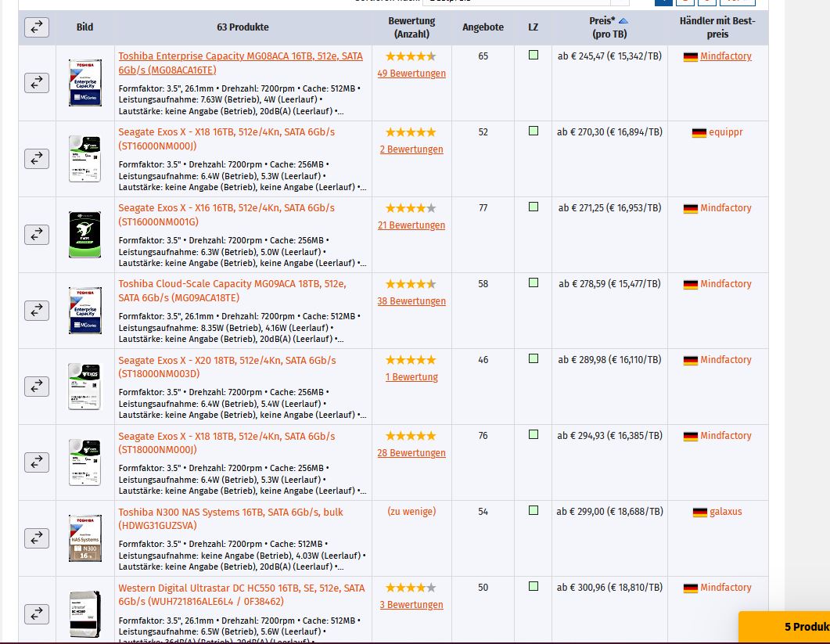Screen dimensions: 830x644
Task: Click the compare arrows icon in table header
Action: tap(37, 27)
